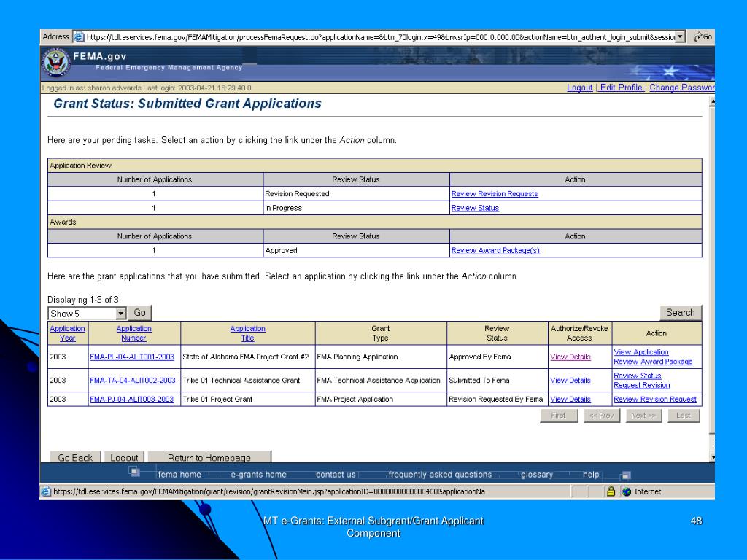The image size is (747, 560).
Task: Click the page icon in the status bar
Action: coord(46,491)
